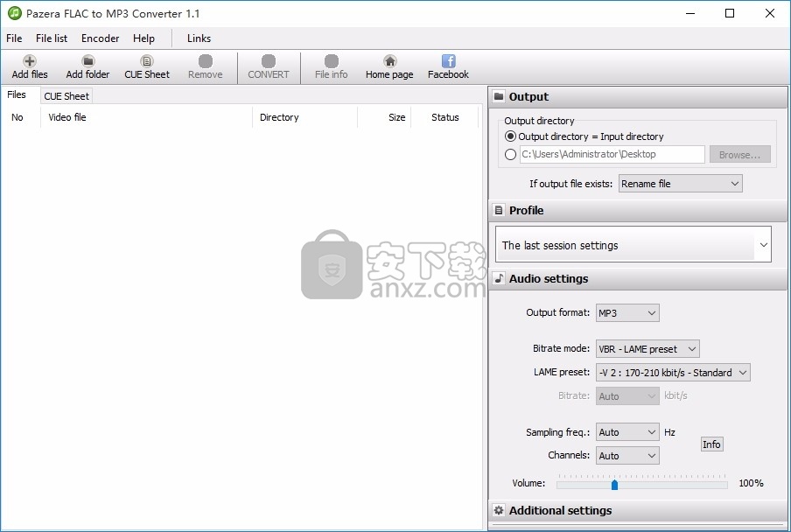
Task: Click the Add folder toolbar icon
Action: click(x=87, y=61)
